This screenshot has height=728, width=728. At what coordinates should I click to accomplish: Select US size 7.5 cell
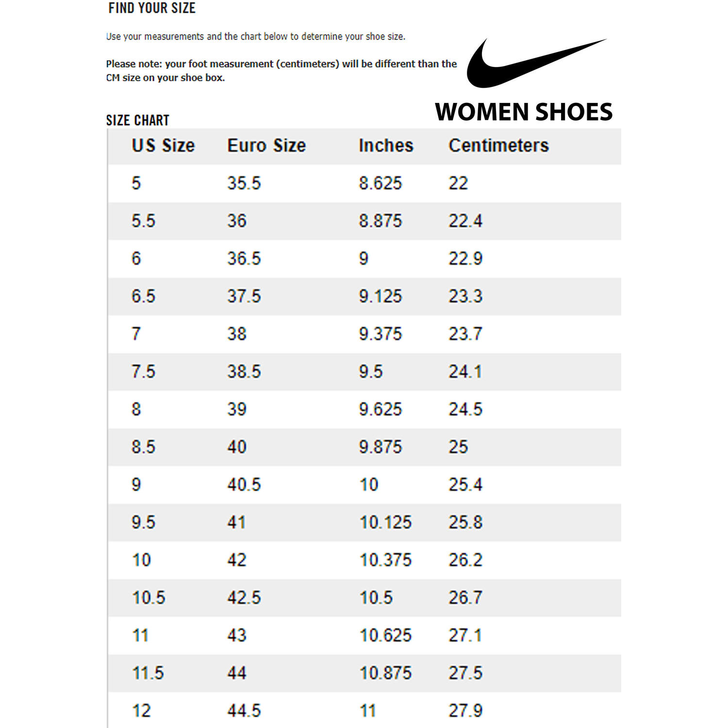pyautogui.click(x=143, y=372)
